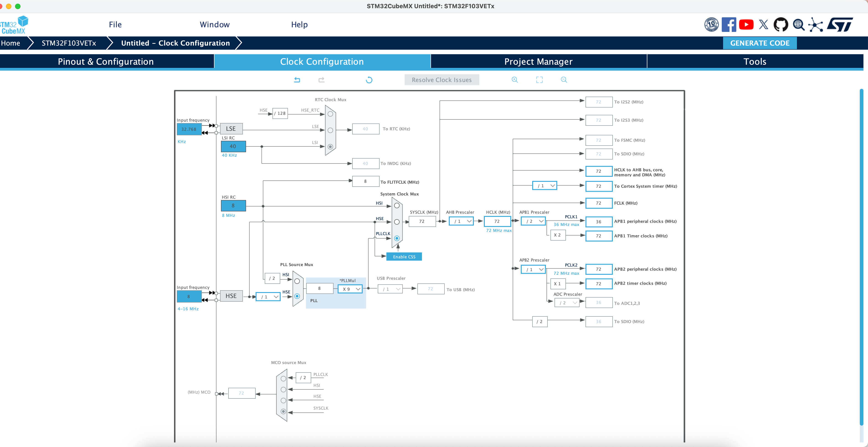868x447 pixels.
Task: Click the fit-to-screen zoom icon
Action: pos(539,80)
